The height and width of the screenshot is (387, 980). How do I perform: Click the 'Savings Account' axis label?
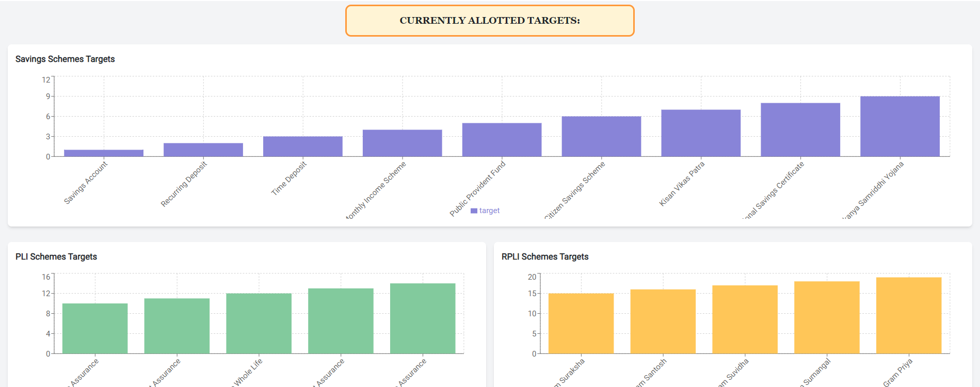click(86, 183)
